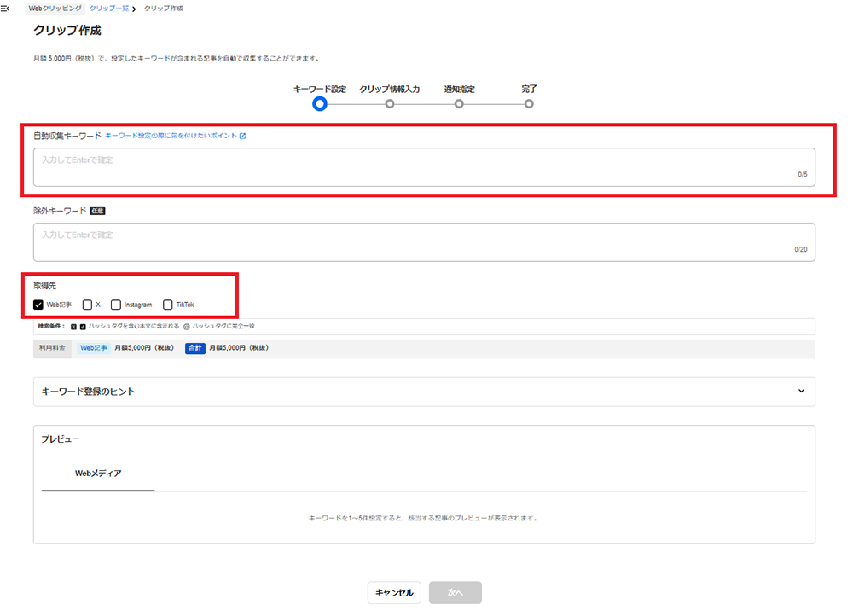Click the プレビュー section title
Image resolution: width=853 pixels, height=616 pixels.
61,439
